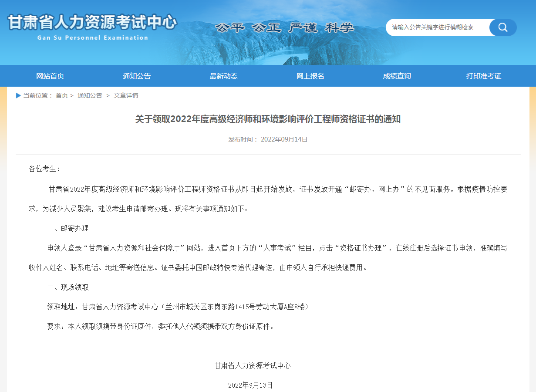
Task: Click the 首页 breadcrumb link
Action: [62, 95]
